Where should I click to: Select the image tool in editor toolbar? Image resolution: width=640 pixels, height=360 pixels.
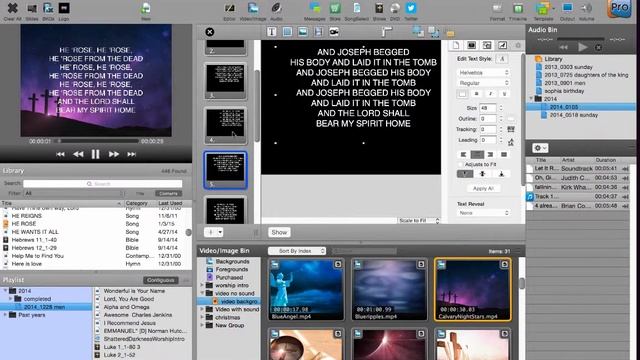(303, 32)
